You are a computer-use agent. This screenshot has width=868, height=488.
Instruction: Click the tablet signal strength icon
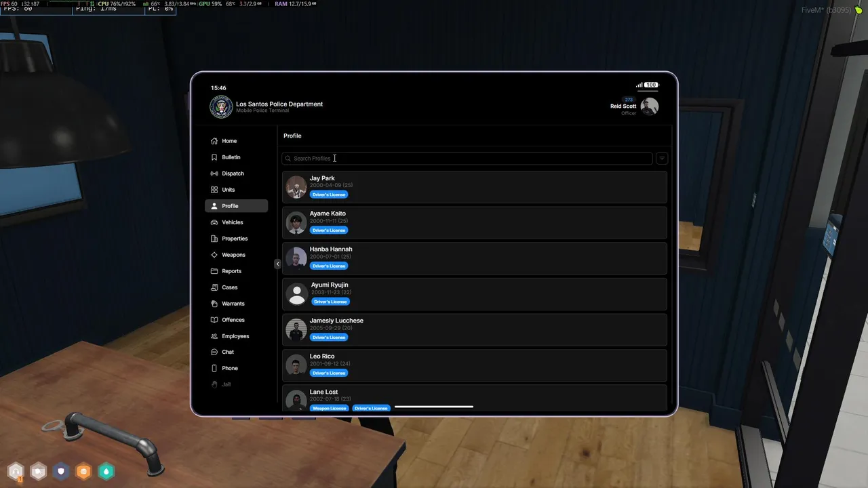639,85
